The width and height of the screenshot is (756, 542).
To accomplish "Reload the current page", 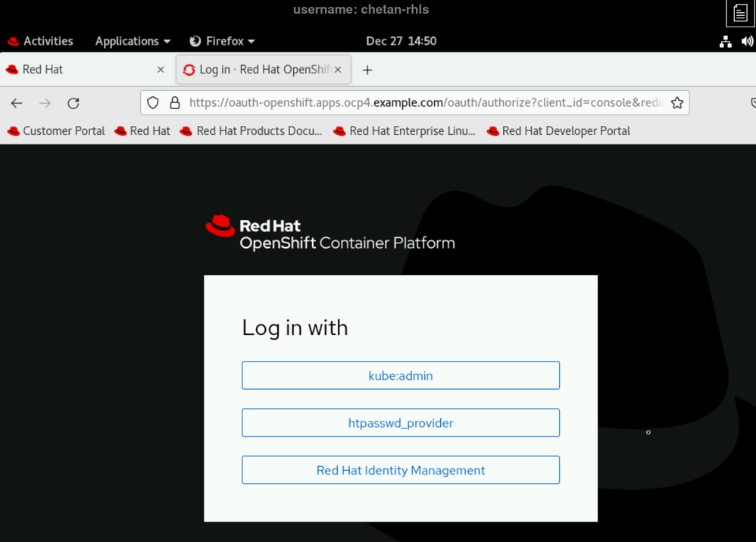I will coord(73,103).
